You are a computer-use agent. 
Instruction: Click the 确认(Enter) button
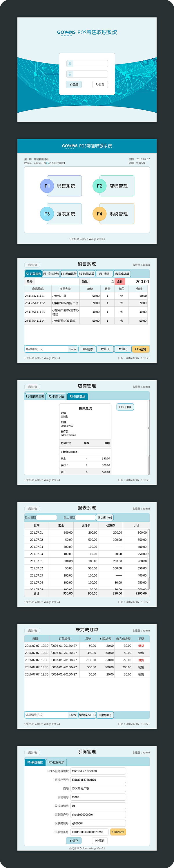tap(105, 517)
